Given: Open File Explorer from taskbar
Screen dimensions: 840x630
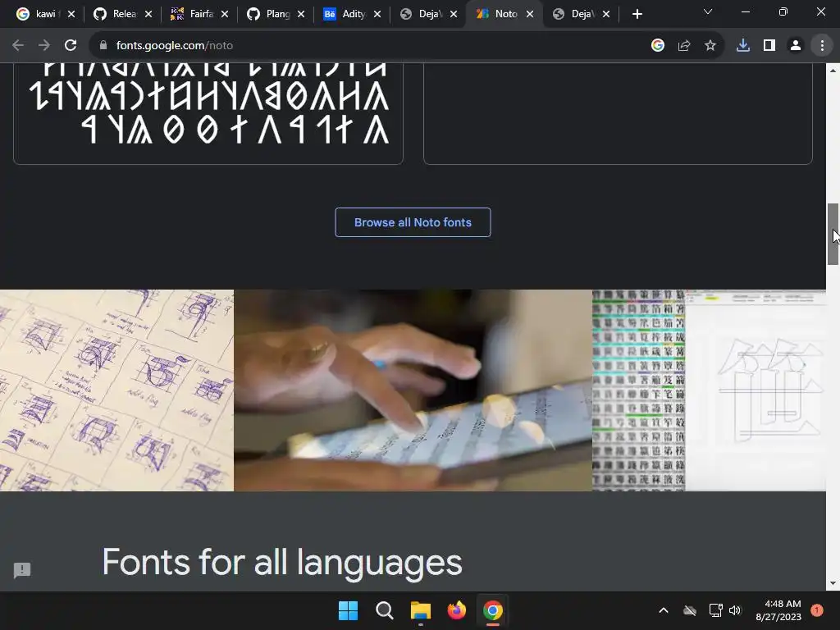Looking at the screenshot, I should [421, 610].
